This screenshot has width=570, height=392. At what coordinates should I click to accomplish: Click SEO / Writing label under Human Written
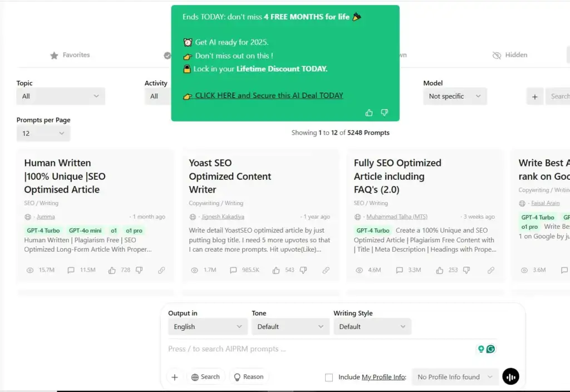41,203
